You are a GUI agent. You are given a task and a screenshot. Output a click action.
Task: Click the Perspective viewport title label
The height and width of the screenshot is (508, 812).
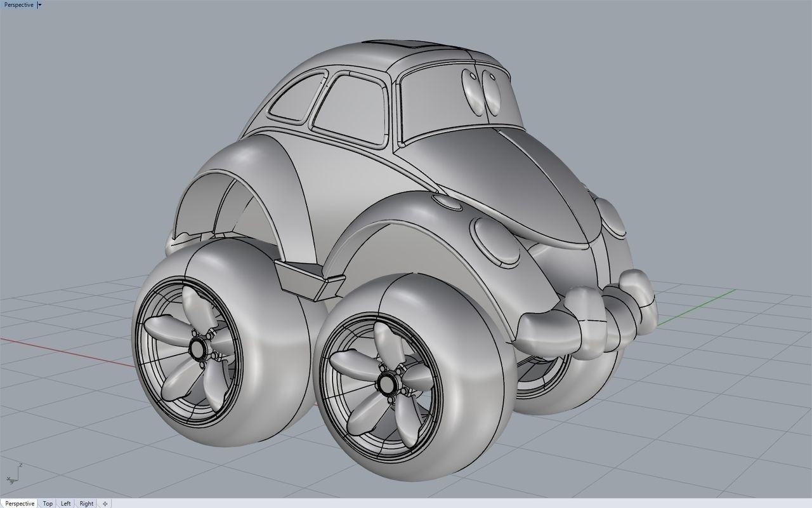click(x=18, y=4)
